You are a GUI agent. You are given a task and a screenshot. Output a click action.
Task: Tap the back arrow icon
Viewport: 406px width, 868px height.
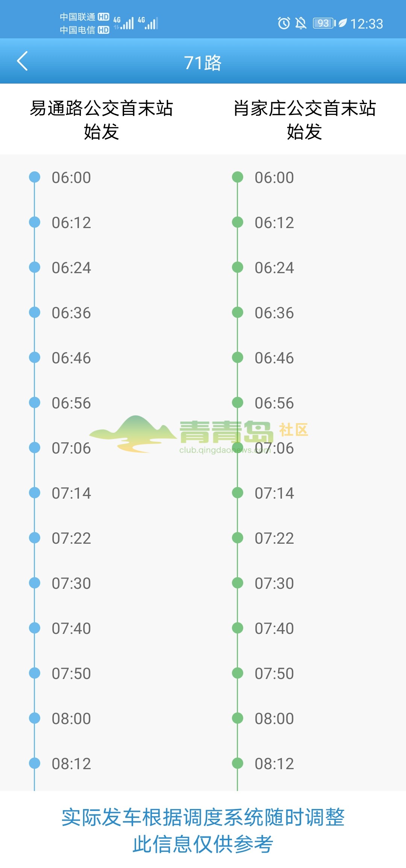click(x=23, y=61)
